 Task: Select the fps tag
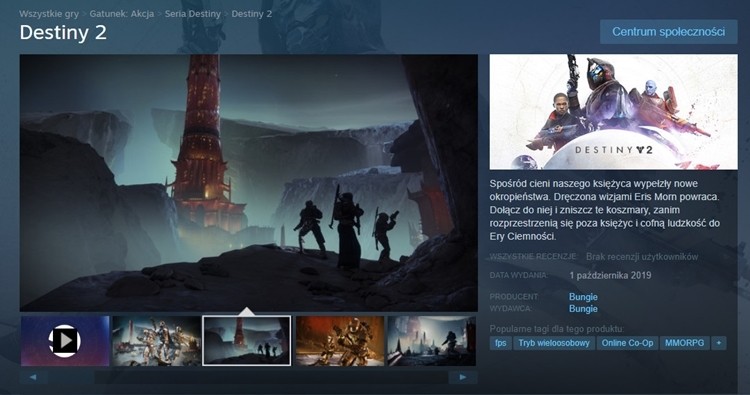(501, 343)
